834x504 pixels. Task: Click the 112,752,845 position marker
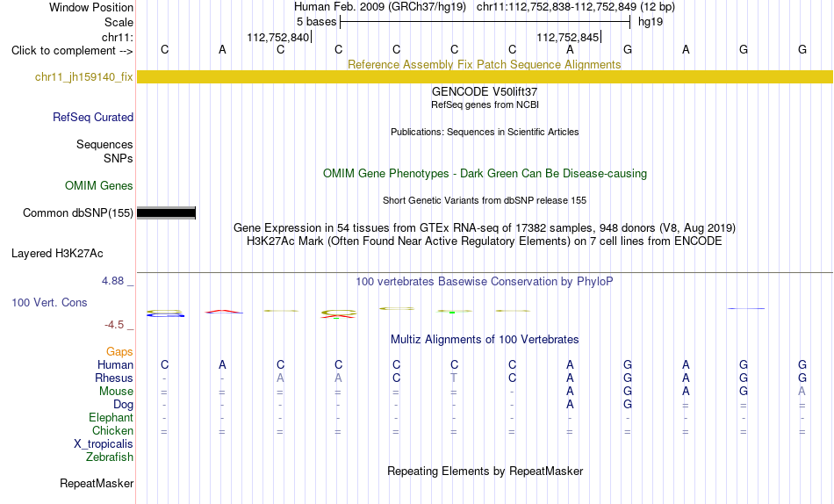[x=567, y=37]
